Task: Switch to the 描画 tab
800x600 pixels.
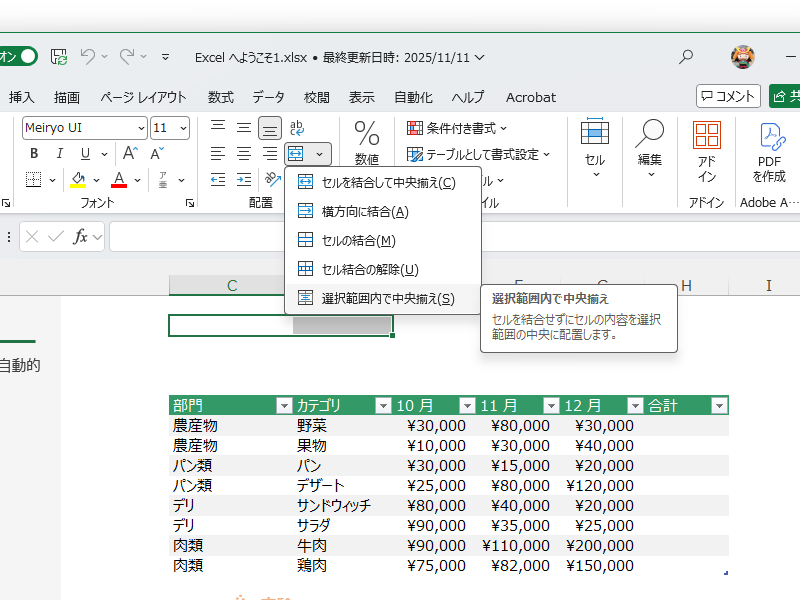Action: coord(67,97)
